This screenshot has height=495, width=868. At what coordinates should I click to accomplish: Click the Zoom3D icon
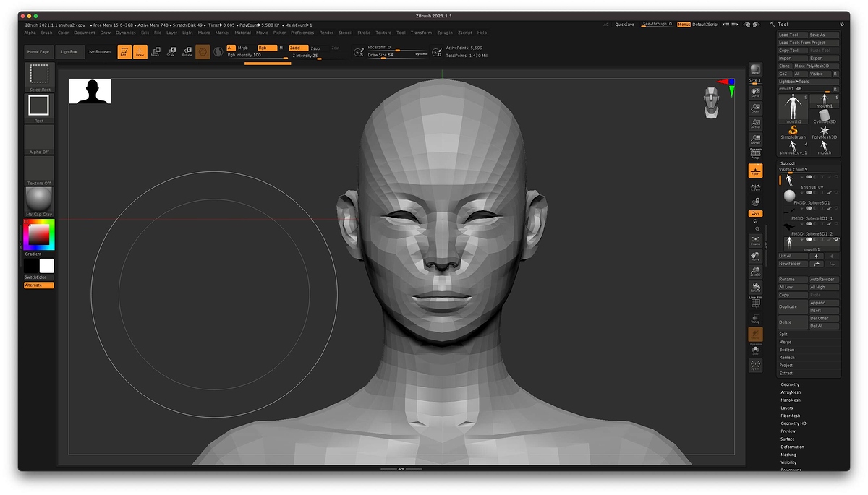(x=755, y=272)
